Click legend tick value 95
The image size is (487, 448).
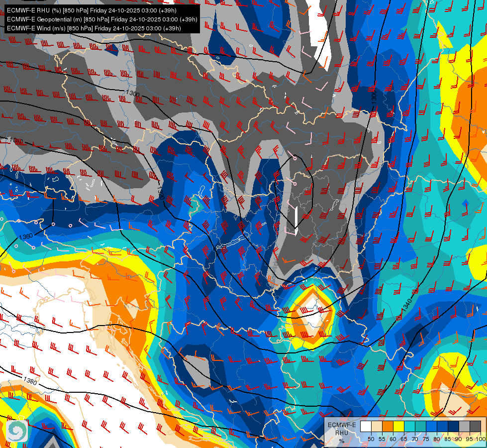point(469,439)
